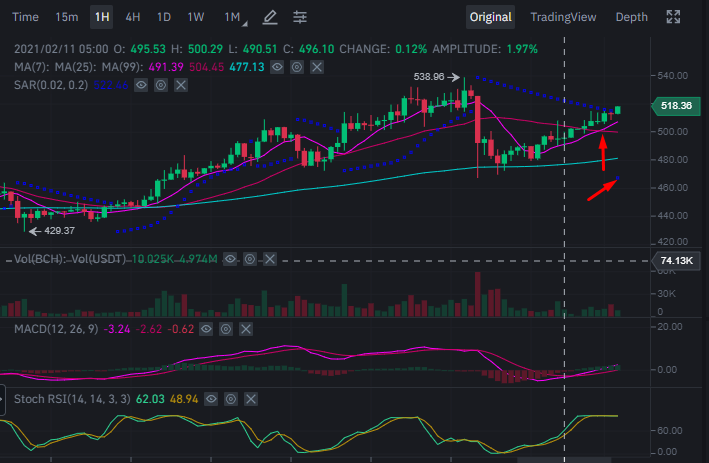
Task: Toggle MA indicator visibility
Action: pos(277,67)
